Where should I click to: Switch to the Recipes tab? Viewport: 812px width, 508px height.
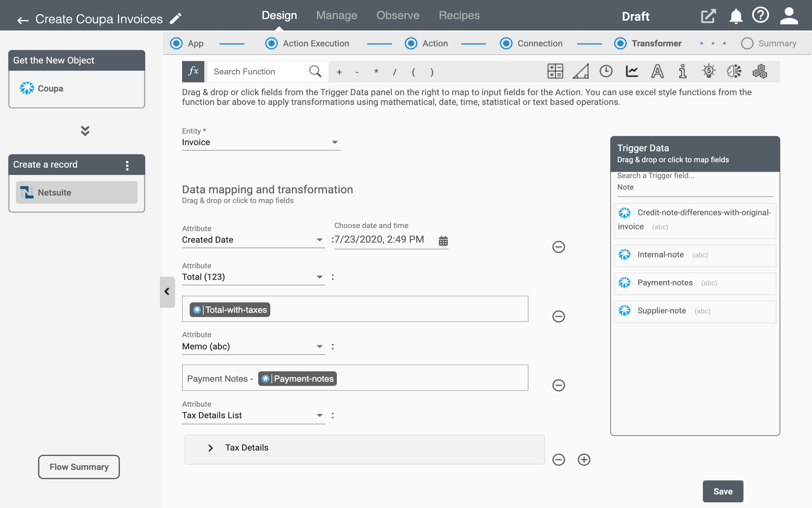click(459, 16)
